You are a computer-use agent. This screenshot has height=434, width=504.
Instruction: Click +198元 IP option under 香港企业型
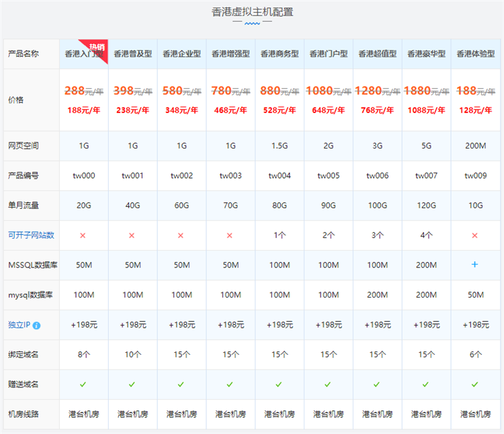181,324
